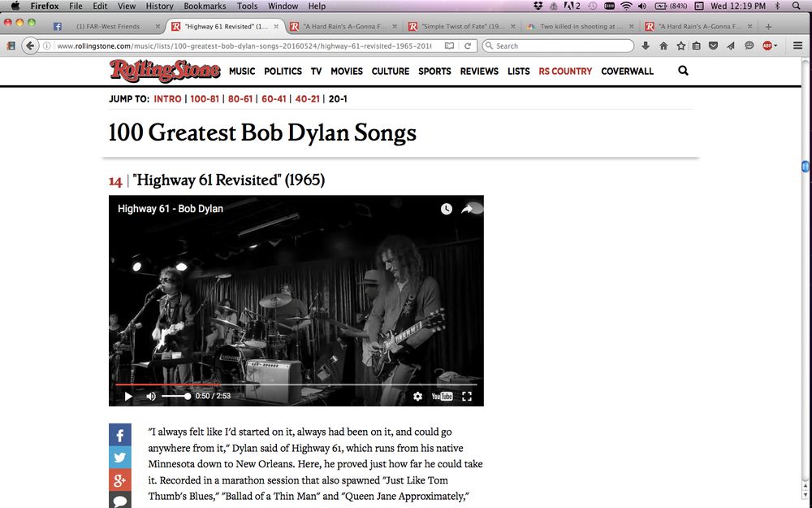Open Adblock Plus dropdown menu

(x=770, y=46)
